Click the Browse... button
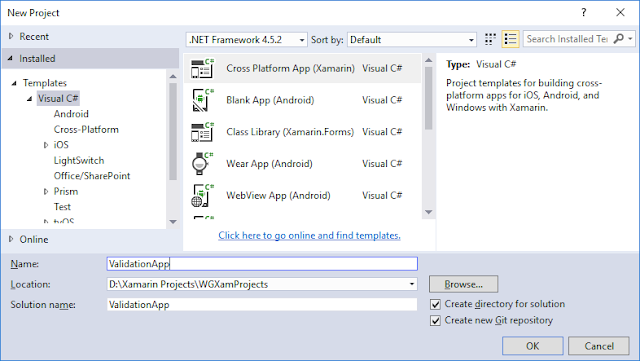 (x=463, y=284)
